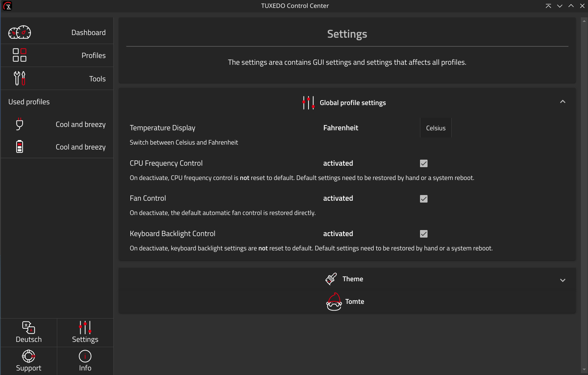This screenshot has width=588, height=375.
Task: Click the Support lifebuoy icon
Action: click(29, 356)
